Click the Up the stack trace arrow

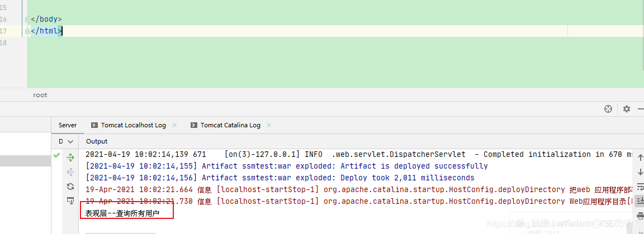(x=640, y=157)
